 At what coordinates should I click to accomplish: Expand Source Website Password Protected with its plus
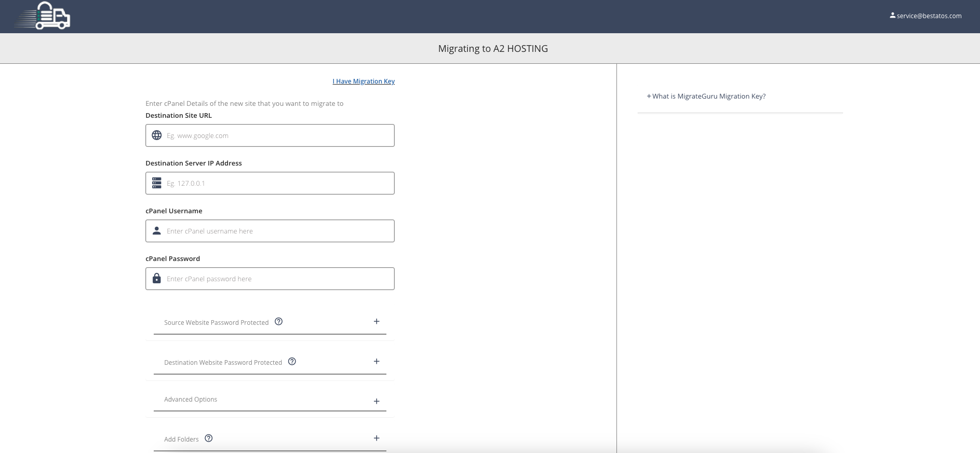[x=377, y=322]
